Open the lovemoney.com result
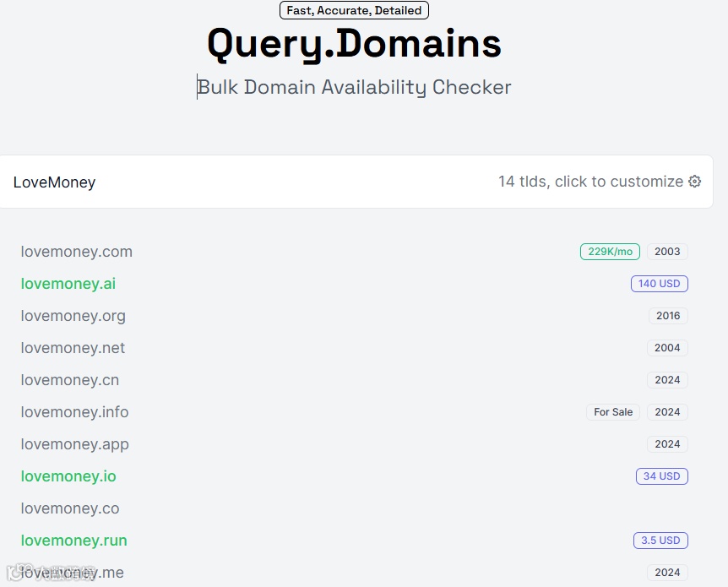Image resolution: width=728 pixels, height=587 pixels. (77, 252)
